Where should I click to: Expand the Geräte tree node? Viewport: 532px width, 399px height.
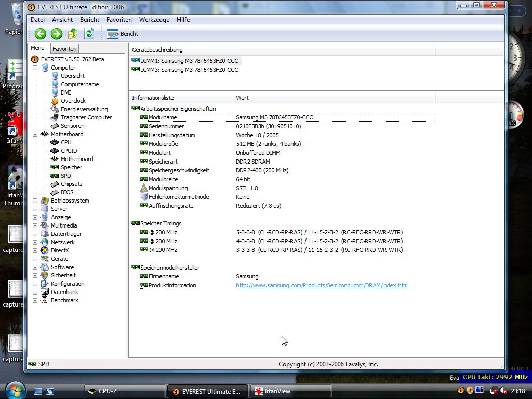(35, 259)
